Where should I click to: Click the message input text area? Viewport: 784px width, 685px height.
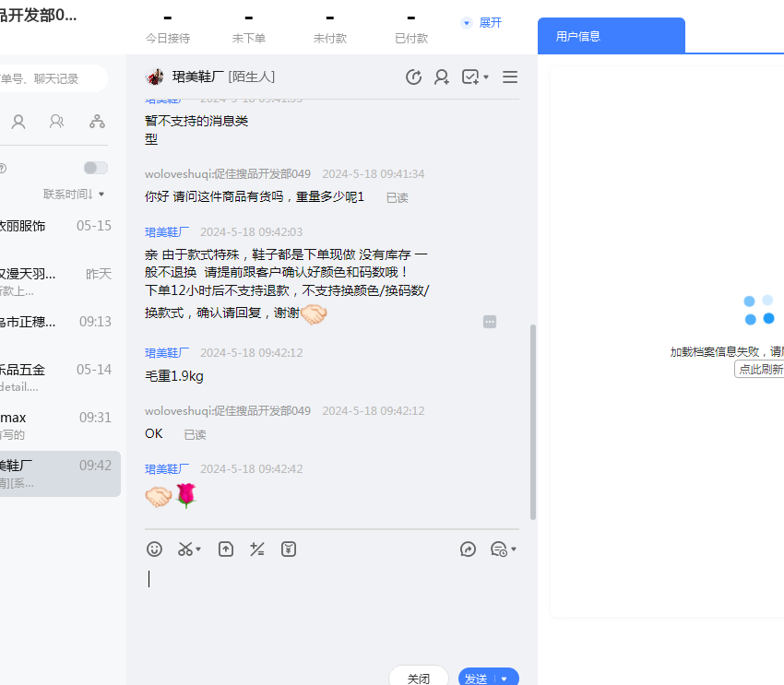tap(332, 608)
